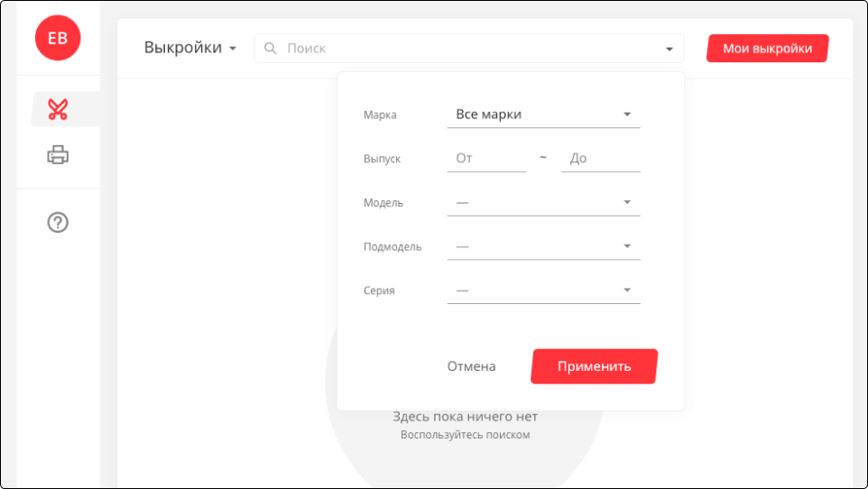
Task: Open the Подмодель dropdown
Action: pos(543,246)
